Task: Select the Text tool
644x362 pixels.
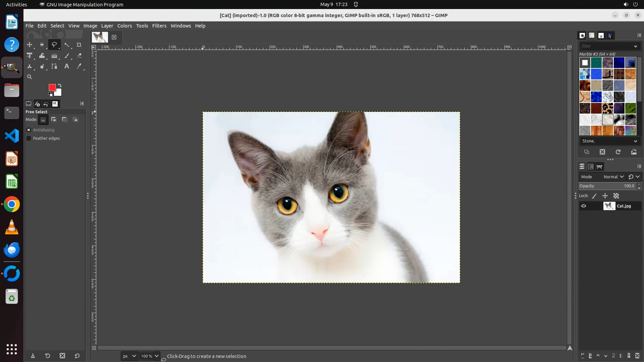Action: 67,66
